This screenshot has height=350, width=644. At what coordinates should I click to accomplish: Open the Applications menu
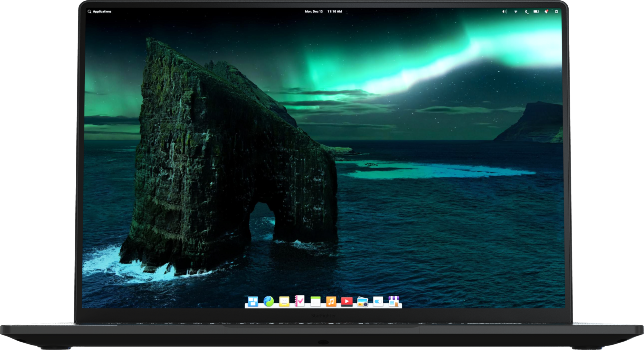102,12
